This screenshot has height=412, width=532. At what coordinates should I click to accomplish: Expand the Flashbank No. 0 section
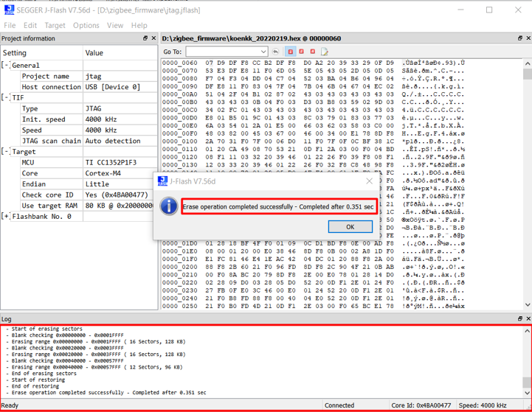click(x=5, y=216)
